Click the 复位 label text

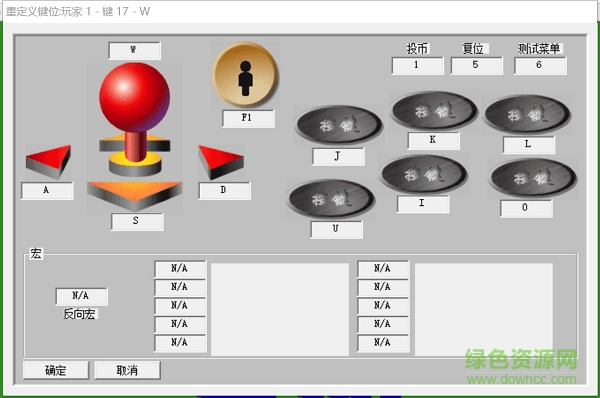pyautogui.click(x=473, y=49)
